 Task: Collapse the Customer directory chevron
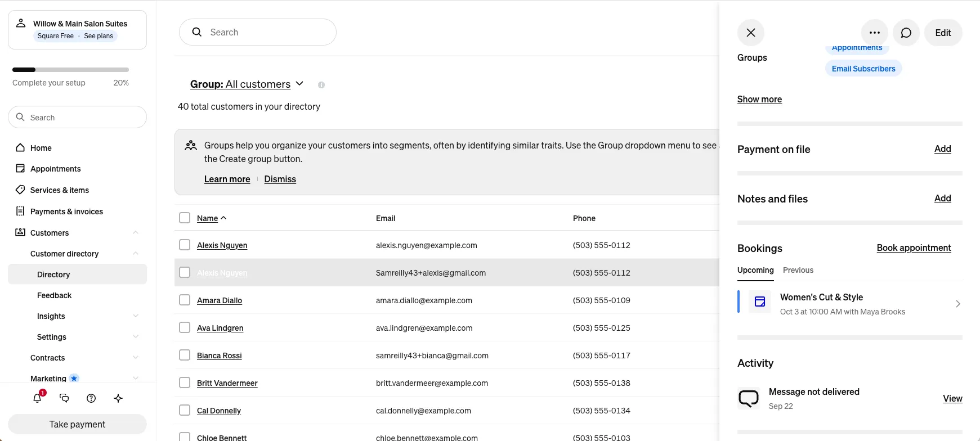tap(136, 253)
